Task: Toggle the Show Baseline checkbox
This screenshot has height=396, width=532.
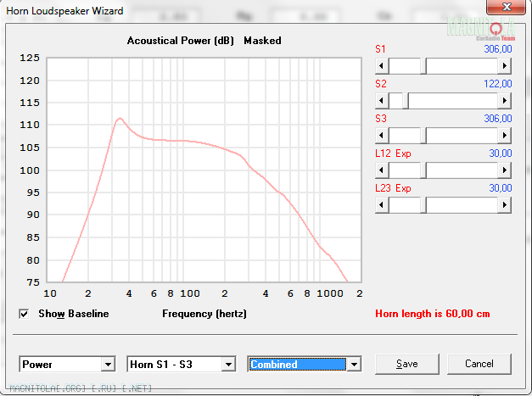Action: point(25,314)
